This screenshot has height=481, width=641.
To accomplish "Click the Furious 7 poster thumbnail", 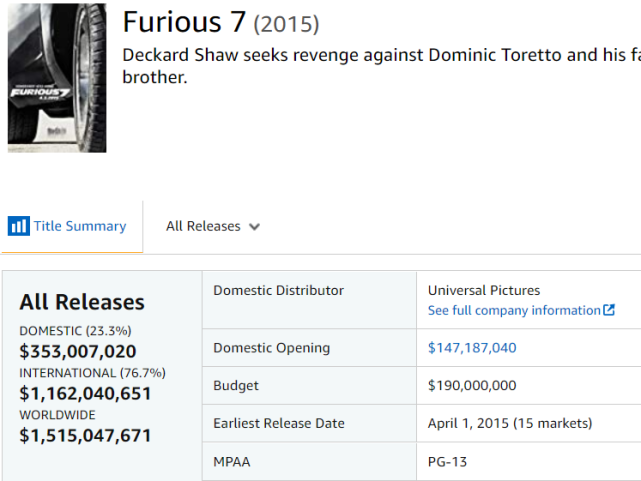I will [x=56, y=77].
